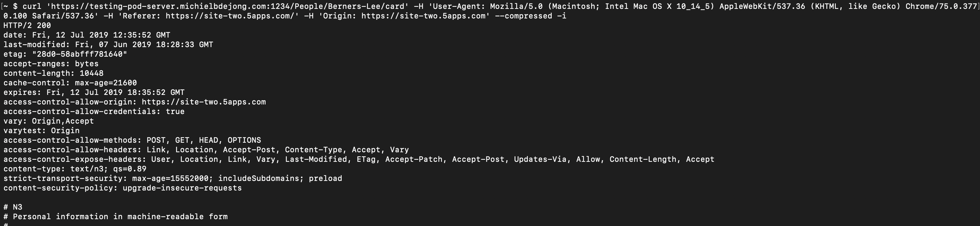Click the access-control-allow-credentials: true line

click(94, 111)
